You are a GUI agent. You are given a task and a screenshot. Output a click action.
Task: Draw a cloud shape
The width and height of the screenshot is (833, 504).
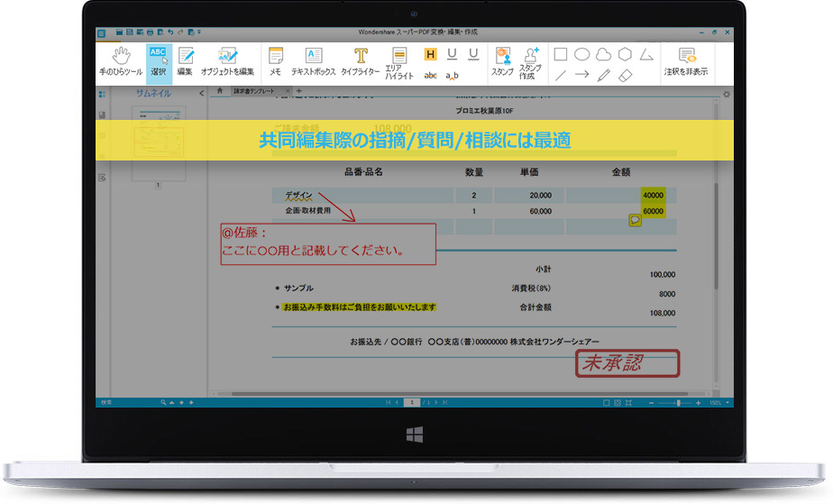[603, 54]
